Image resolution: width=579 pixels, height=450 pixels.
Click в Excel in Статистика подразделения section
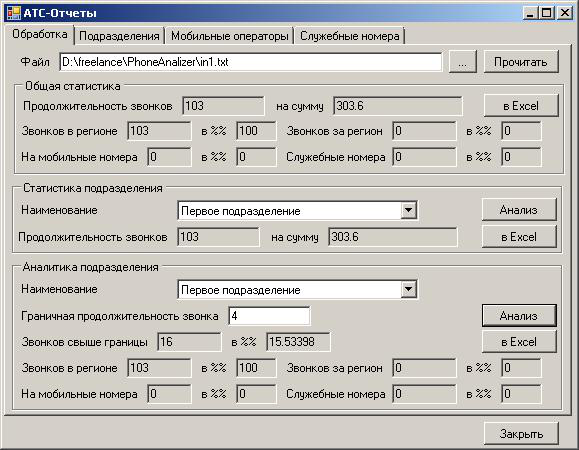pos(518,237)
